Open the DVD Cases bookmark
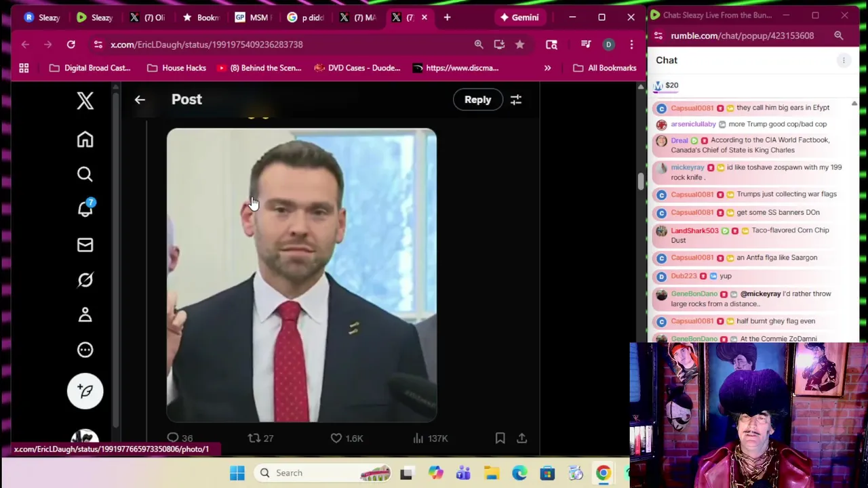Viewport: 868px width, 488px height. click(x=357, y=68)
